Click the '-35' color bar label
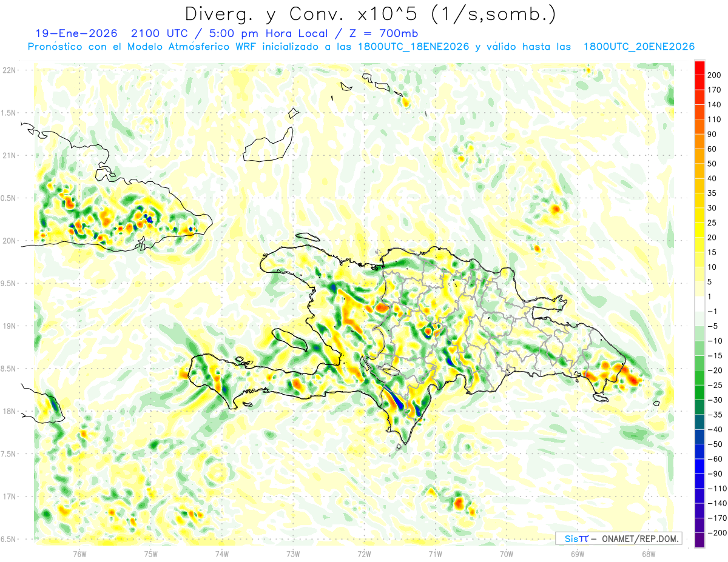 pos(716,415)
